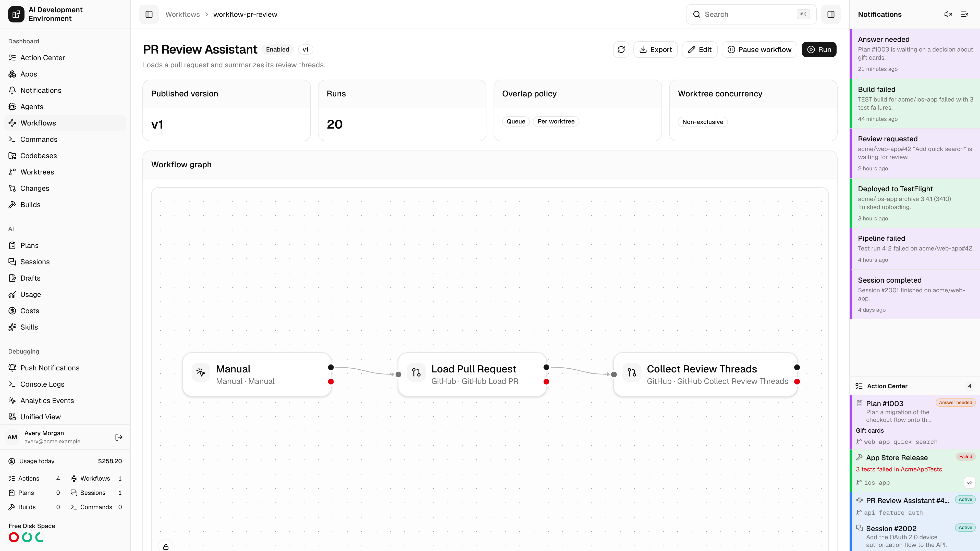
Task: Click the Changes pull-request icon
Action: (12, 188)
